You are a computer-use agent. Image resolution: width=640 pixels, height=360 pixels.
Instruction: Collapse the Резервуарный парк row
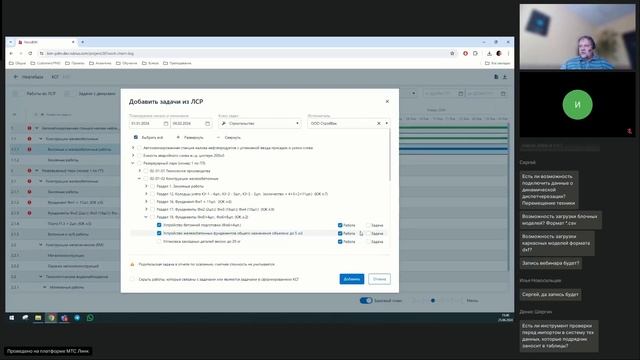(x=133, y=163)
